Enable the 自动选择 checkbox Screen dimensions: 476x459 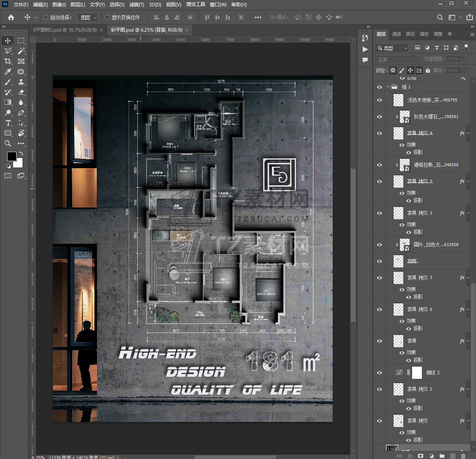click(x=46, y=17)
